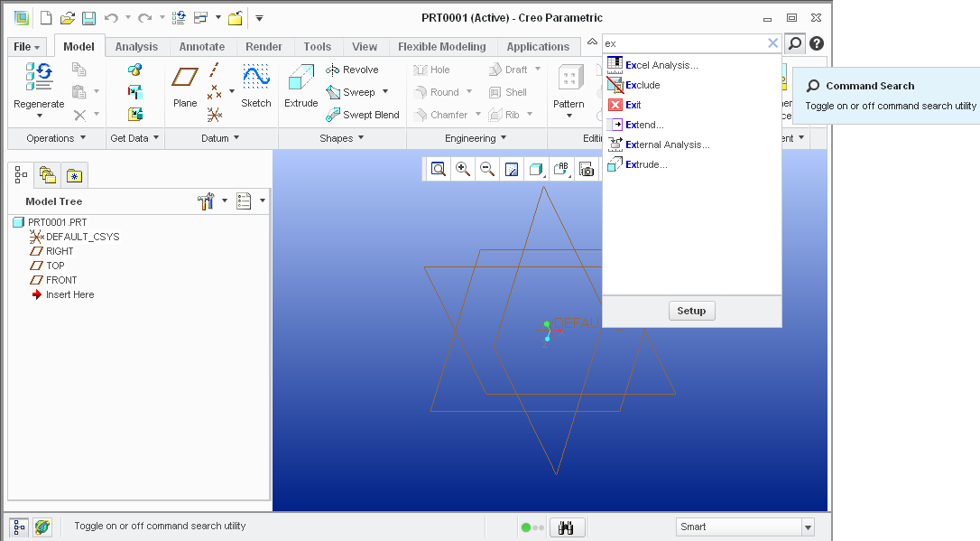The image size is (980, 541).
Task: Open the Sweep dropdown arrow
Action: [385, 92]
